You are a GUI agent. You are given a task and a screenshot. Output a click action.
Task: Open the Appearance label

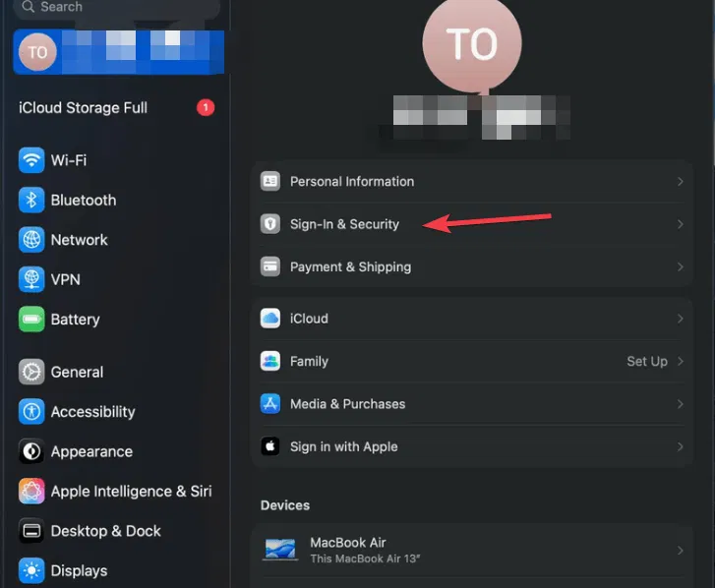(91, 451)
